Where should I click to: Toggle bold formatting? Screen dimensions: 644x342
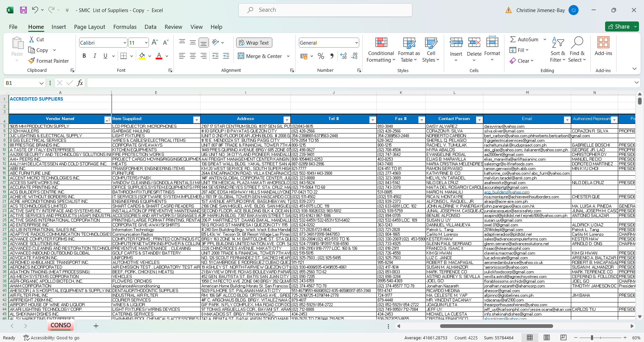[84, 56]
